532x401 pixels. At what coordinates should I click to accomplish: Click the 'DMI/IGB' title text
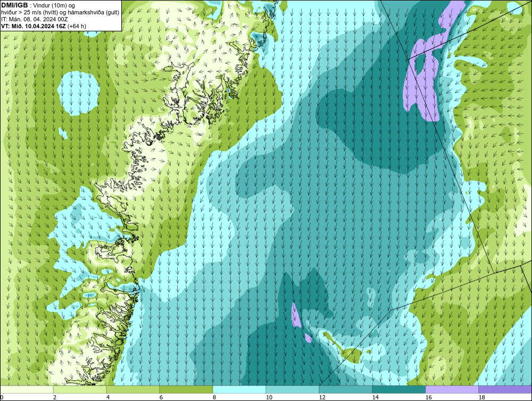tap(14, 5)
